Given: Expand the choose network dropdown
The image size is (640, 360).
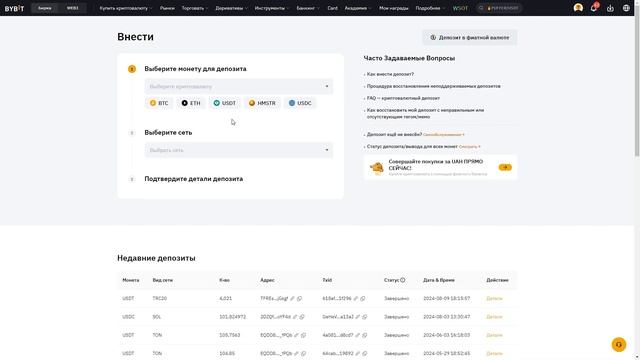Looking at the screenshot, I should click(239, 150).
